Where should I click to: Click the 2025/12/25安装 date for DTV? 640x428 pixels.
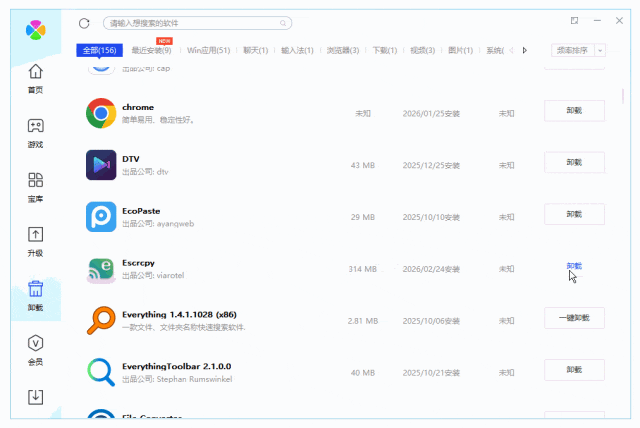431,165
